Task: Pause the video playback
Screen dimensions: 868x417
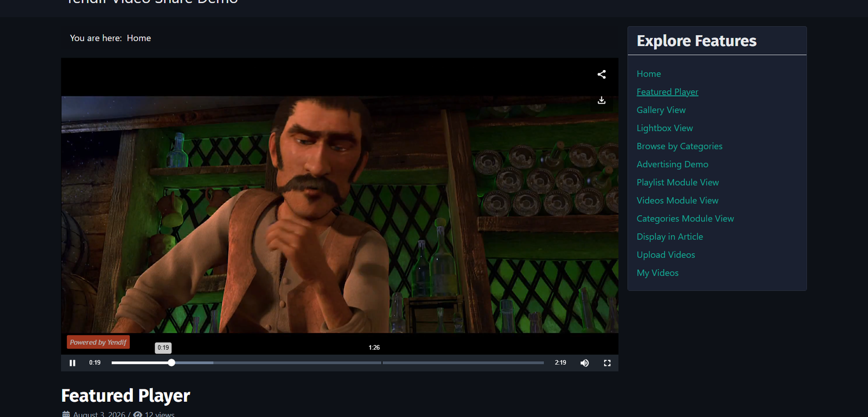Action: [72, 363]
